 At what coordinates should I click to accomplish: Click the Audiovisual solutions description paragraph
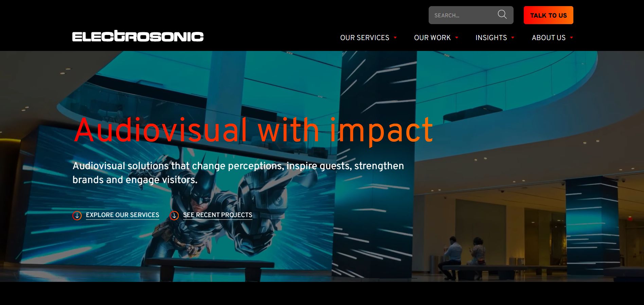click(x=238, y=173)
